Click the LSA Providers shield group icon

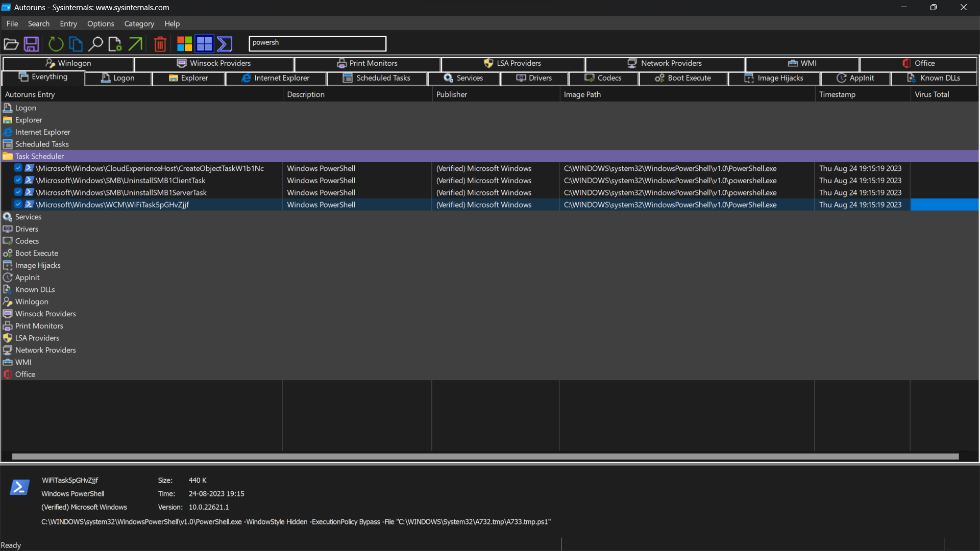point(8,338)
